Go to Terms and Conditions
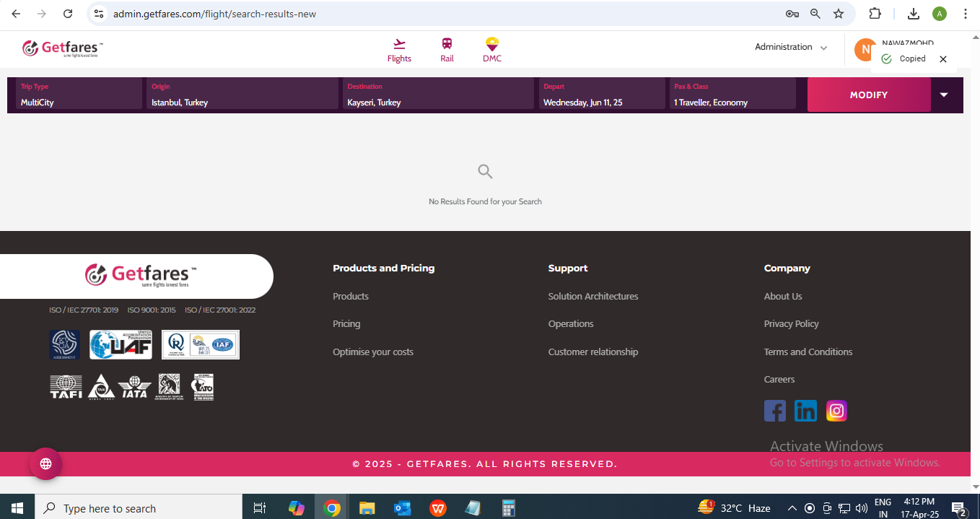The width and height of the screenshot is (980, 519). coord(808,352)
